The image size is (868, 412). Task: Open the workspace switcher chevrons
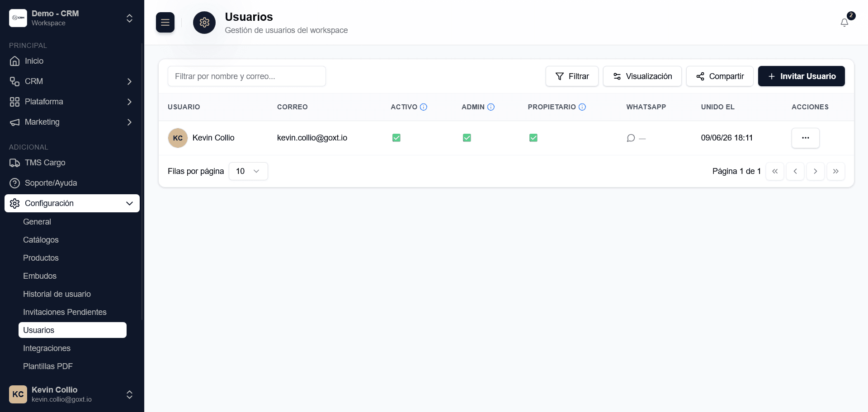point(129,18)
